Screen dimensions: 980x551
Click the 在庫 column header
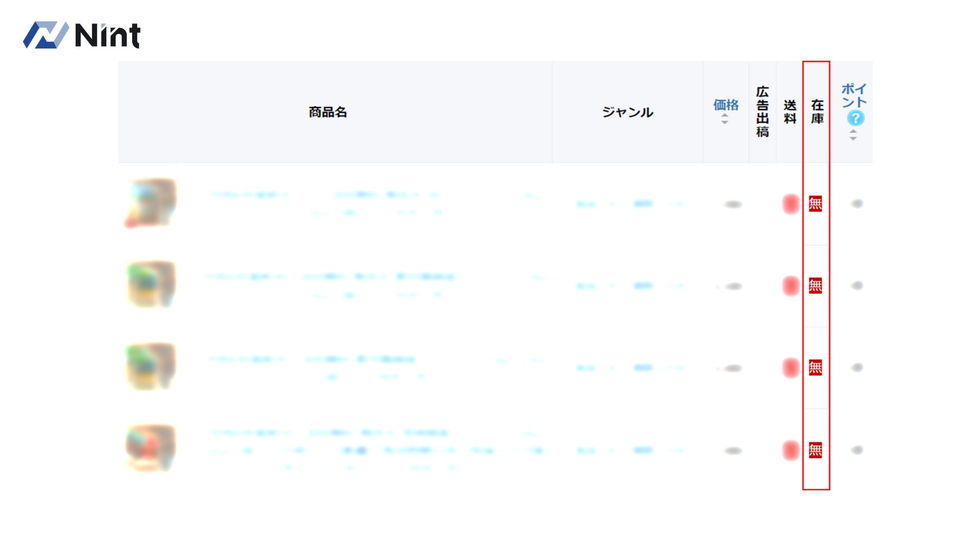click(x=817, y=112)
